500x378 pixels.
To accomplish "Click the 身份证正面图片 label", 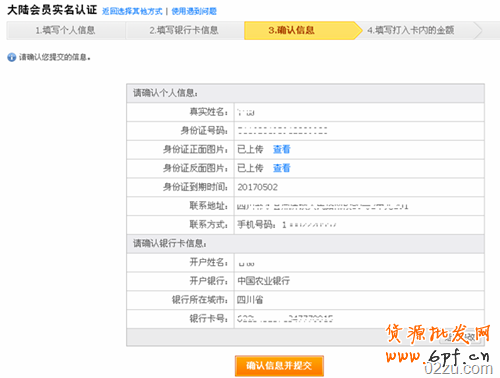I will point(195,149).
